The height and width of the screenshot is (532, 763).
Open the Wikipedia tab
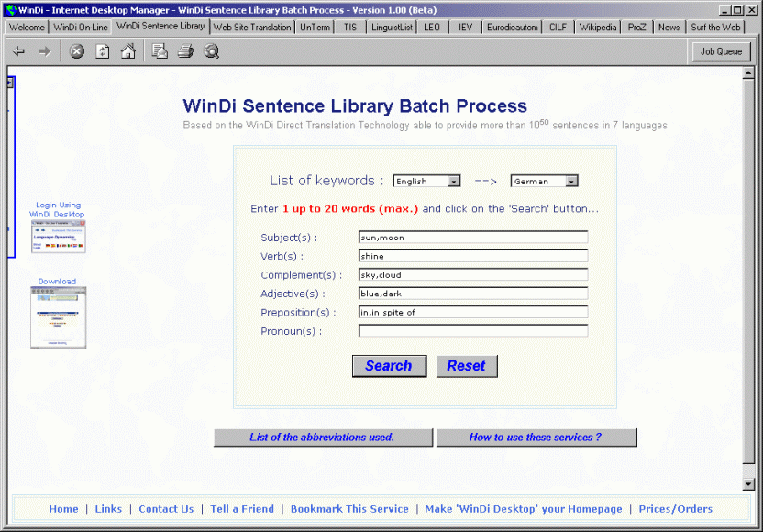pos(598,28)
